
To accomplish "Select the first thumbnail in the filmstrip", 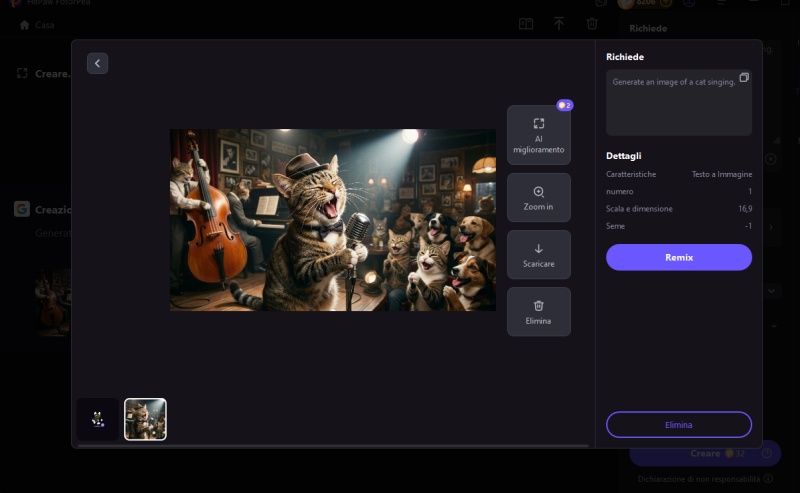I will pyautogui.click(x=97, y=419).
